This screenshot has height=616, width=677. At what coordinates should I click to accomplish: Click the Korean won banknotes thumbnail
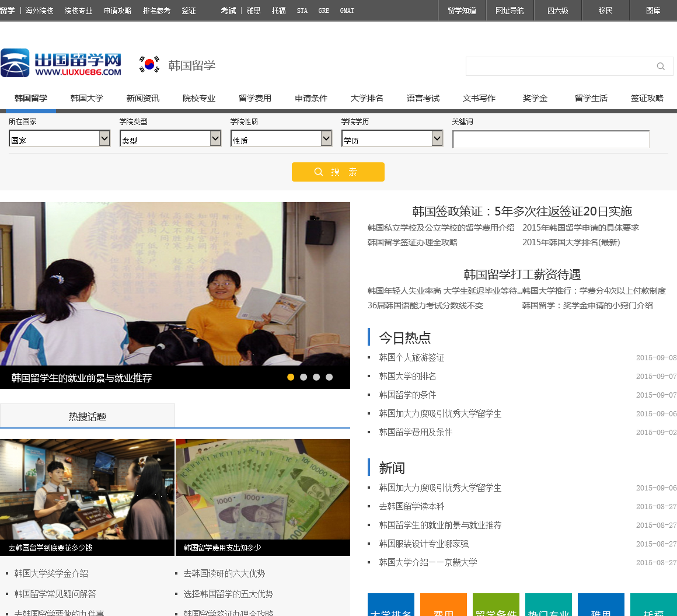pyautogui.click(x=263, y=489)
